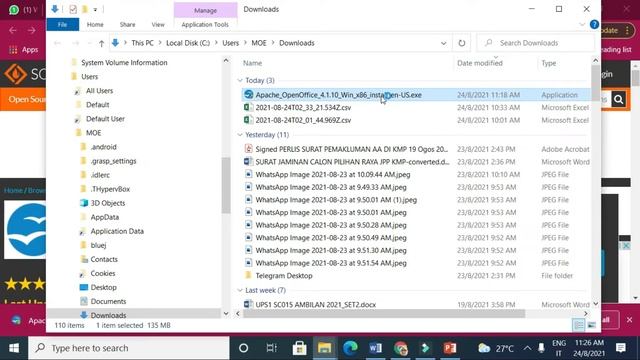Screen dimensions: 640x360
Task: Click the Properties checkmark quick-access icon
Action: point(73,9)
